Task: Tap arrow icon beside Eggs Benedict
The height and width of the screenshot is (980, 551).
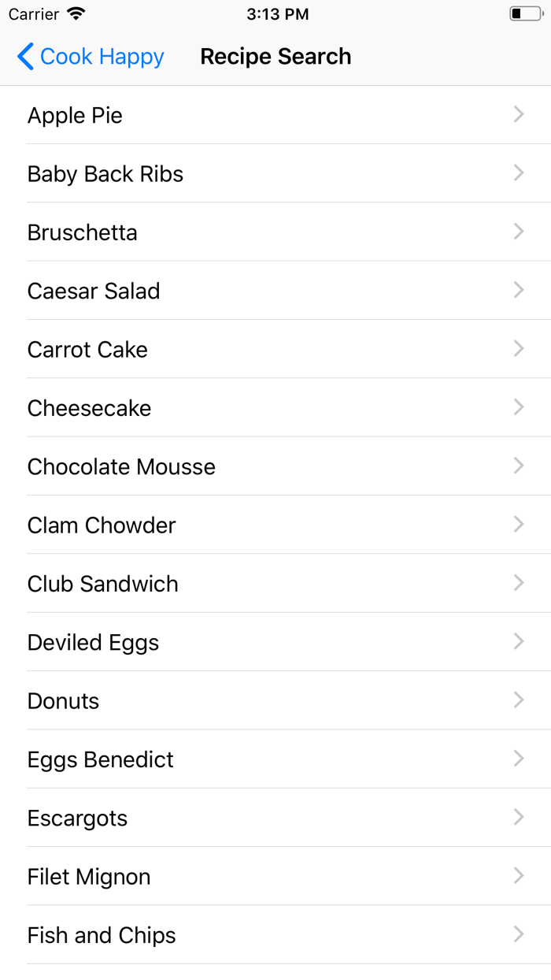Action: (x=519, y=759)
